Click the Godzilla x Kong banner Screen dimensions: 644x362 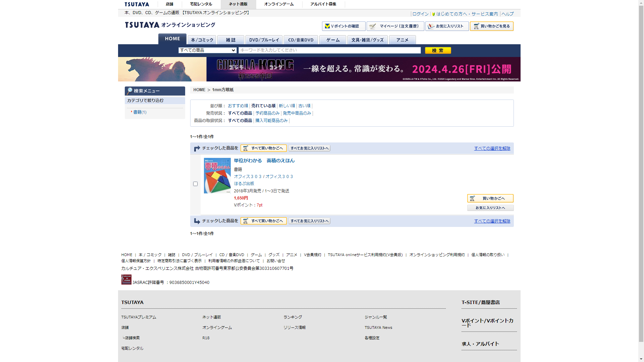[319, 69]
